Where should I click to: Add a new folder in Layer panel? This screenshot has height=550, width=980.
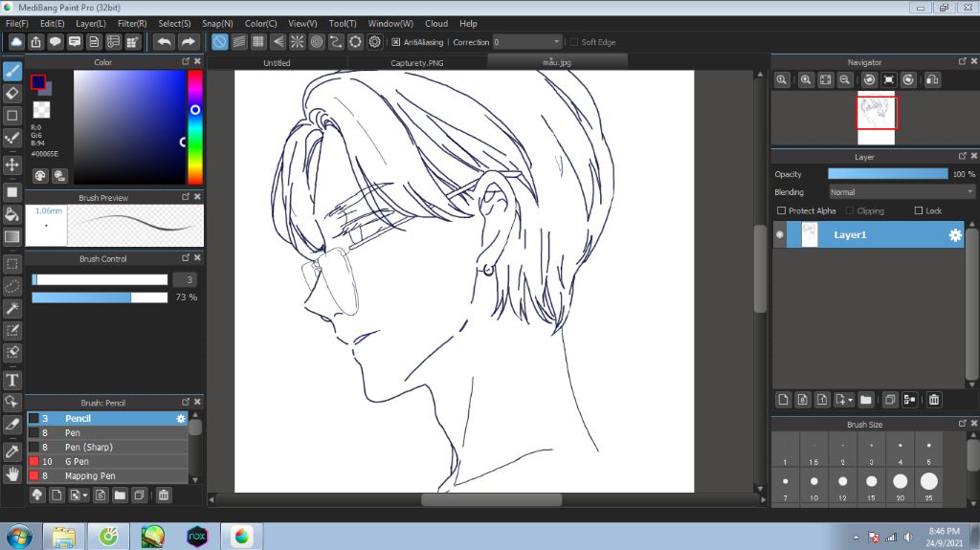coord(865,400)
